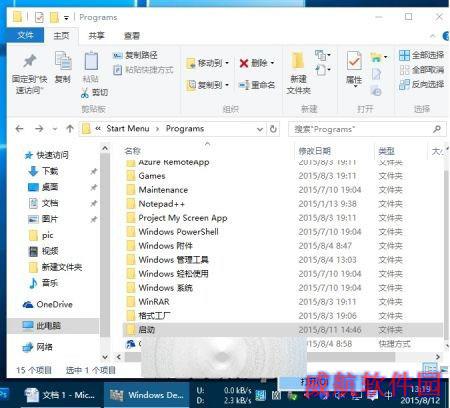450x408 pixels.
Task: Click the Open dropdown icon in ribbon
Action: (x=379, y=58)
